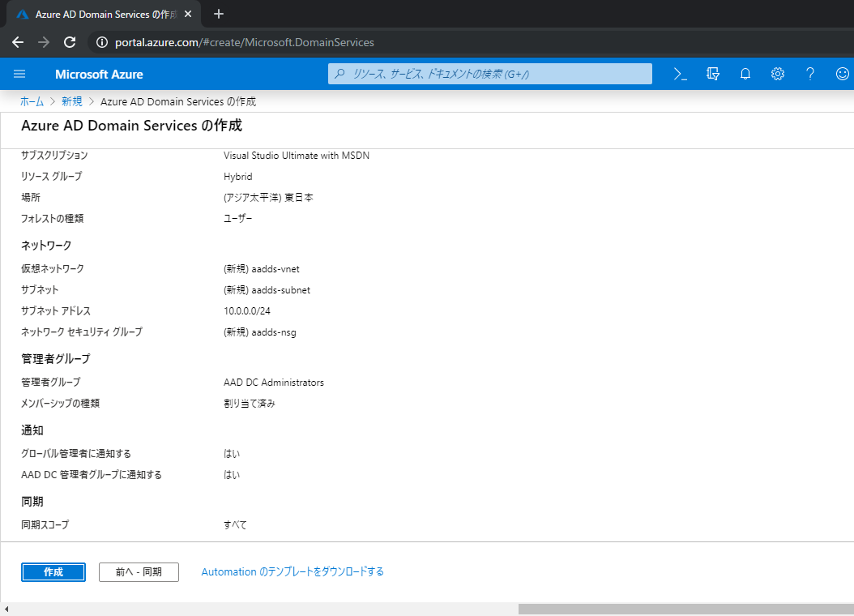Open the 新規 breadcrumb link
Image resolution: width=854 pixels, height=616 pixels.
pos(72,102)
